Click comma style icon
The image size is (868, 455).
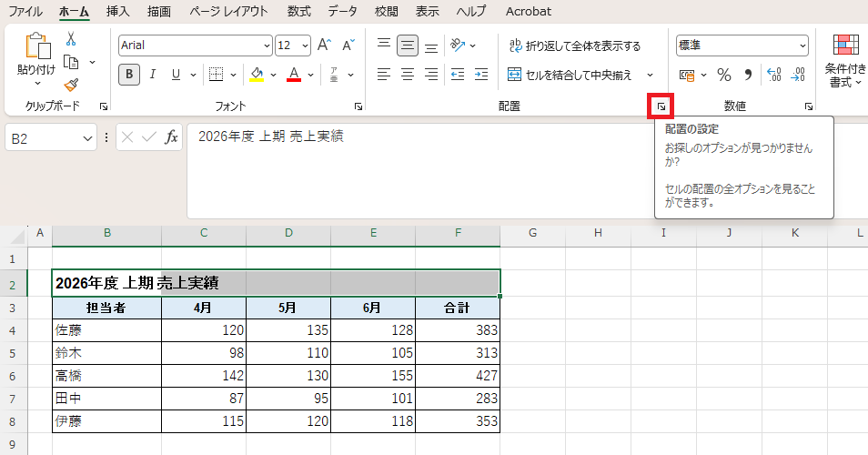(x=749, y=75)
